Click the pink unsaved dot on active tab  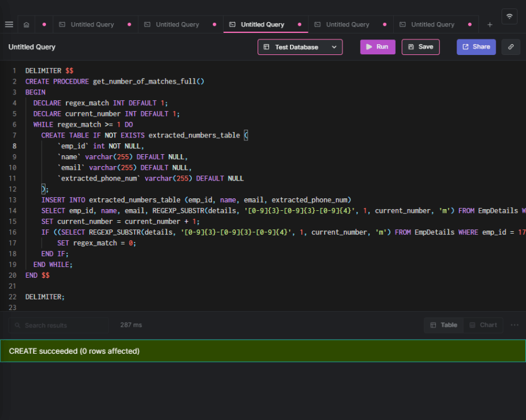coord(299,24)
